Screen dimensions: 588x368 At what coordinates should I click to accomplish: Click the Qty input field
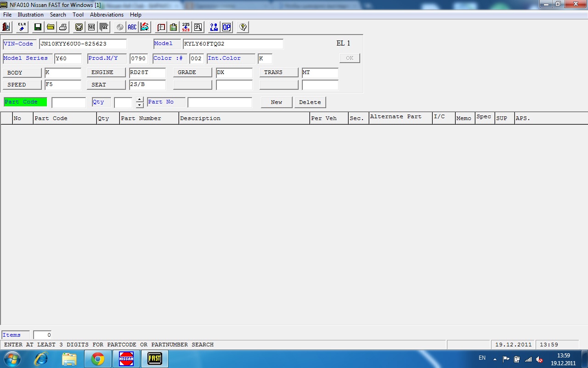click(124, 103)
